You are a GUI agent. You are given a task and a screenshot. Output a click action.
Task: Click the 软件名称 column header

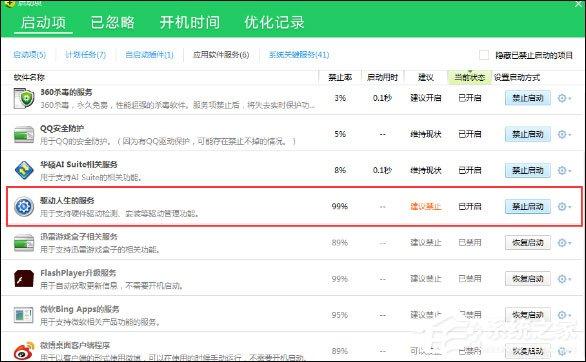[x=29, y=77]
